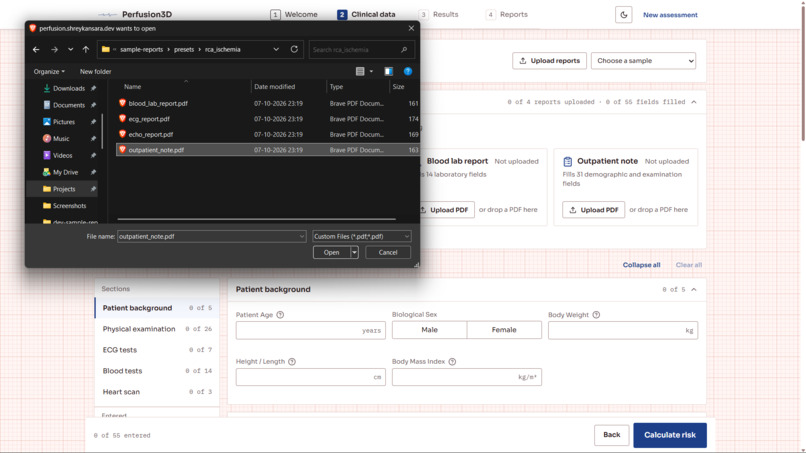Collapse the reports uploaded summary chevron
Screen dimensions: 806x453
pyautogui.click(x=694, y=102)
